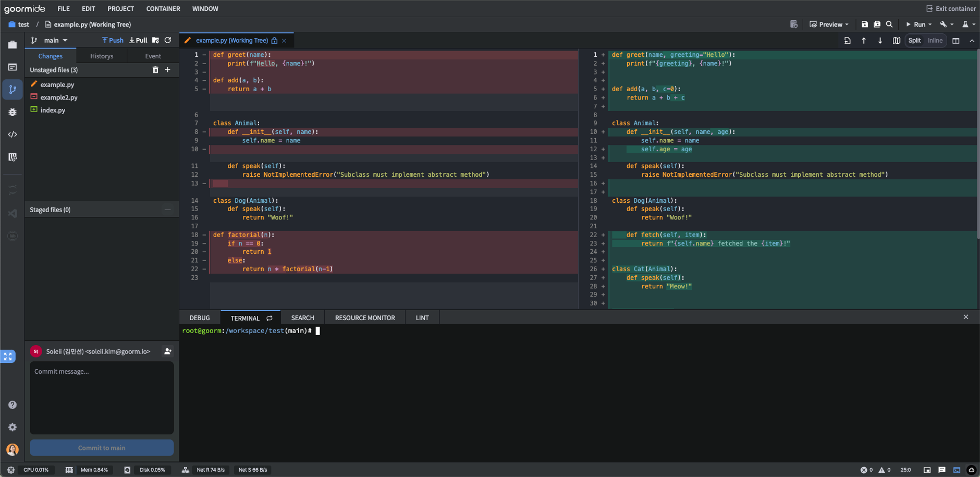Jump to previous change with up arrow
The height and width of the screenshot is (477, 980).
[x=864, y=41]
